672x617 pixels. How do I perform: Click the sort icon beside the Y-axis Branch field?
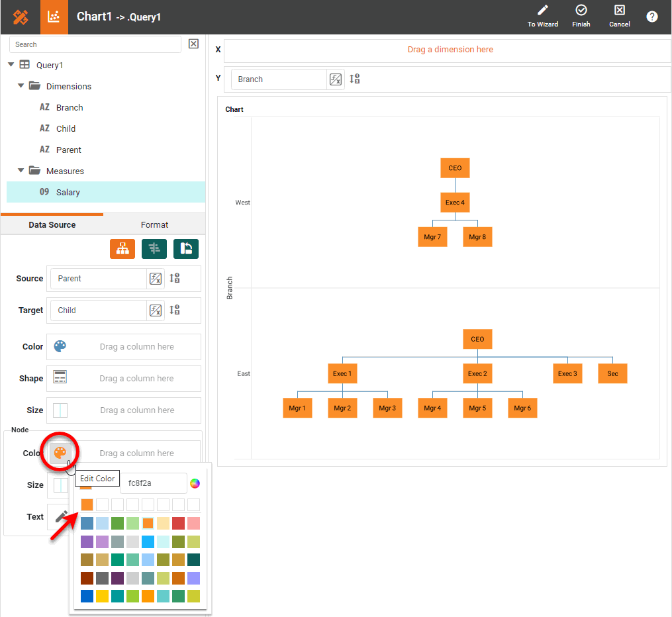[354, 78]
